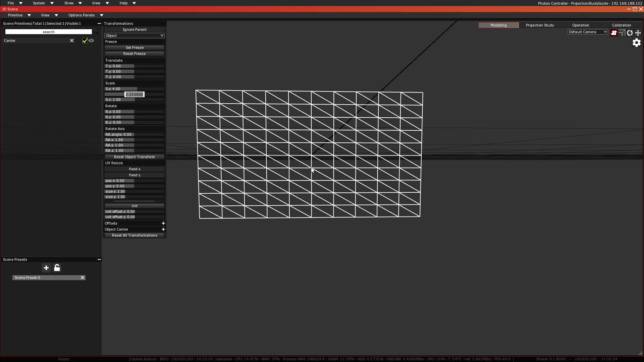Click Reset Object Transform

click(x=135, y=157)
